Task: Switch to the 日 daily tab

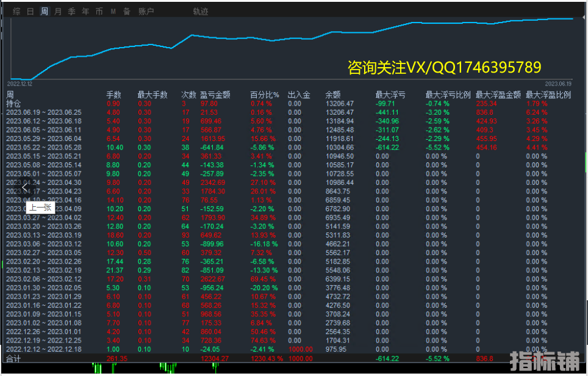Action: 30,12
